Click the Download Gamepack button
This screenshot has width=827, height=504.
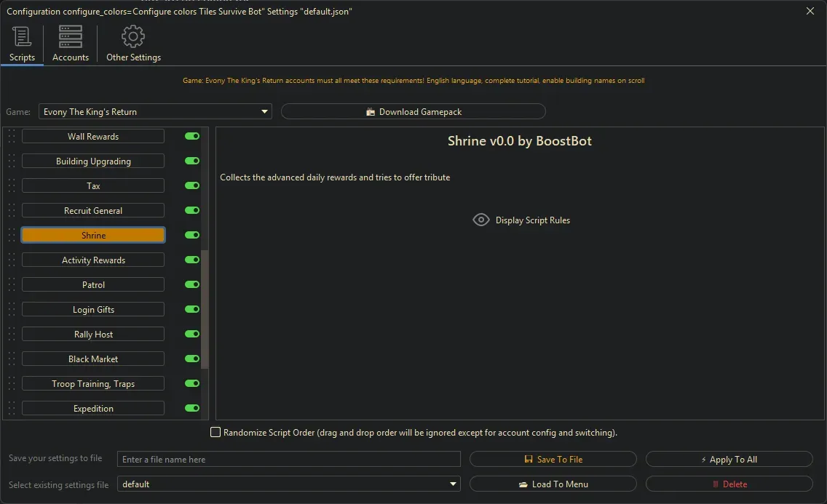(x=413, y=112)
